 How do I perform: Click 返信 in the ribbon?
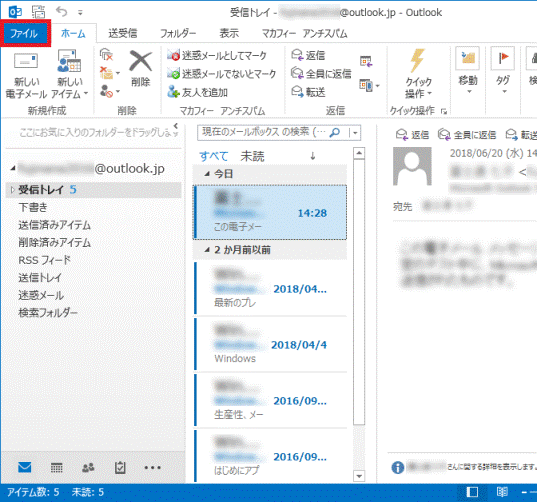[308, 55]
